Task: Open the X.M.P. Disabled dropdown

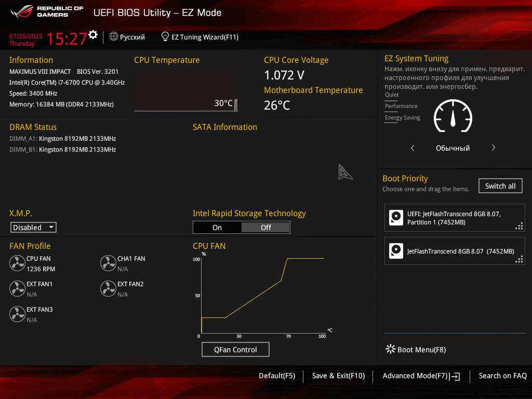Action: (x=33, y=228)
